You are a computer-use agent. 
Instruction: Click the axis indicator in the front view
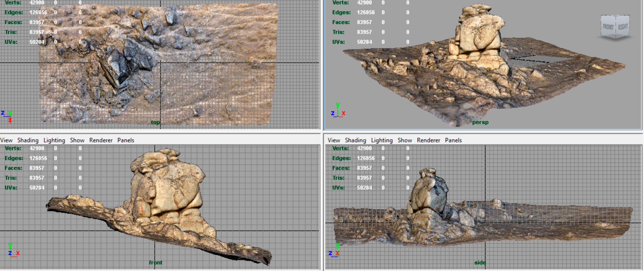13,250
